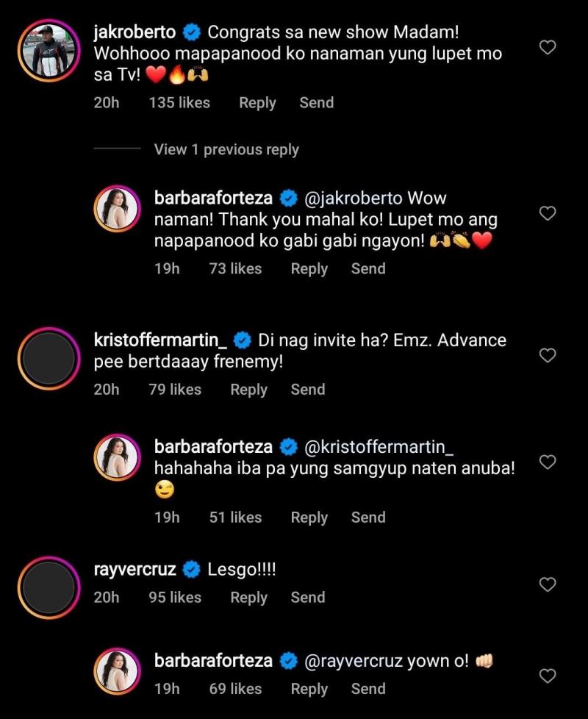Screen dimensions: 588x719
Task: Open kristoffermartin_'s profile avatar
Action: (48, 358)
